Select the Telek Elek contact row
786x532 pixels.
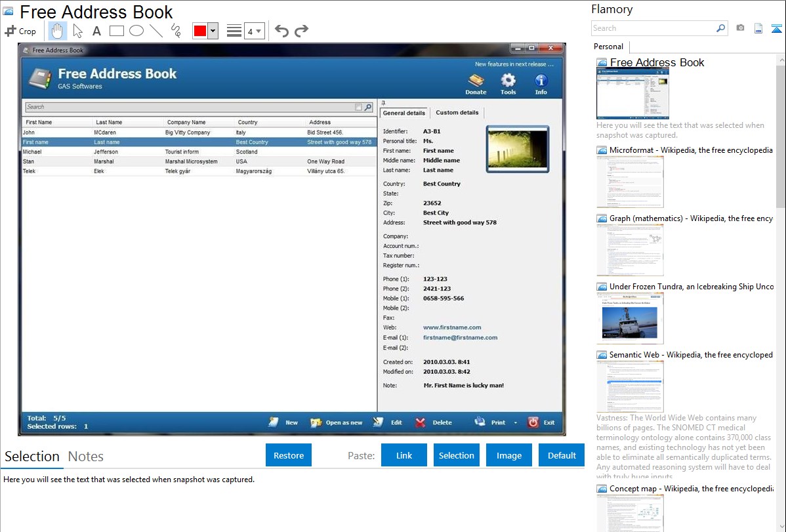click(x=199, y=171)
